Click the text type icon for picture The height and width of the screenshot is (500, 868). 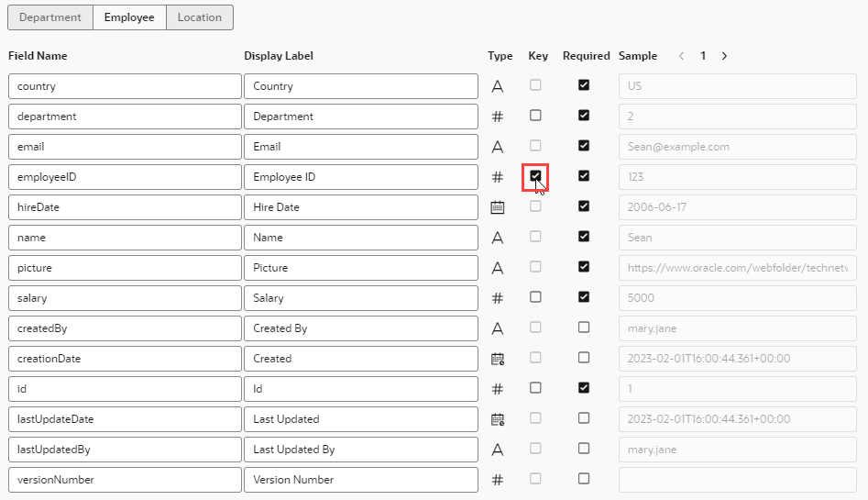498,268
